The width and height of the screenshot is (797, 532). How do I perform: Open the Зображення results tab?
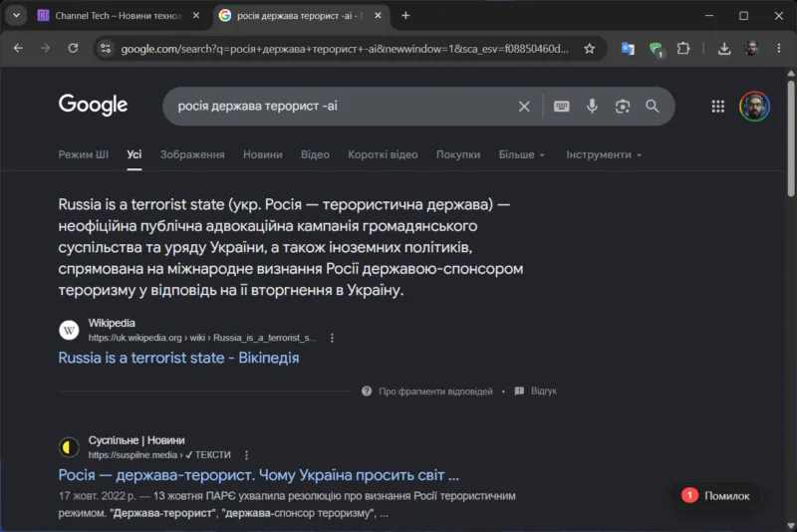192,154
